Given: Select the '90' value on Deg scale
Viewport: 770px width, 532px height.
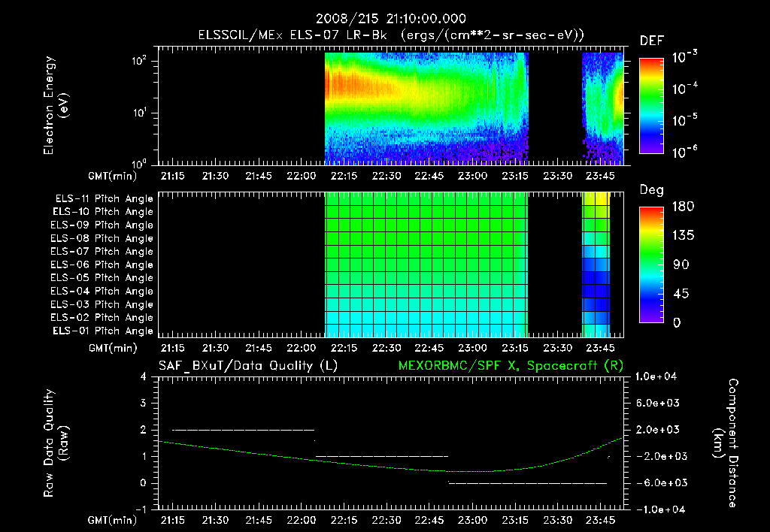Looking at the screenshot, I should click(x=681, y=264).
